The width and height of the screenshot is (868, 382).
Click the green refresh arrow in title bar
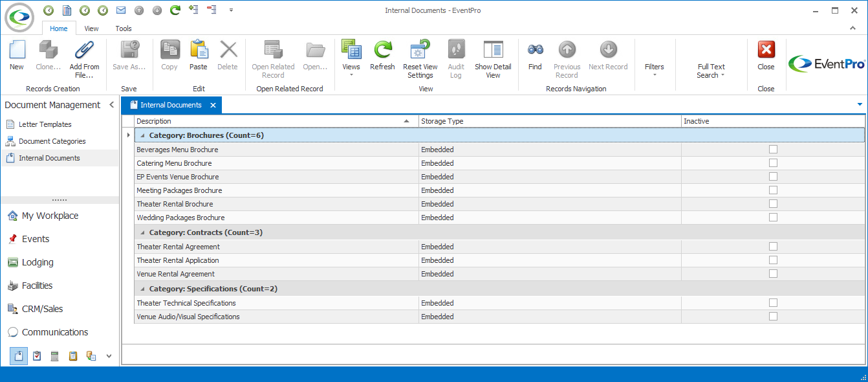point(175,10)
